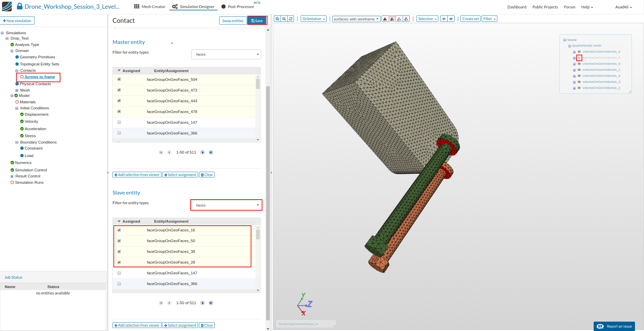Select Physical Contacts in simulation tree
644x331 pixels.
pos(35,84)
